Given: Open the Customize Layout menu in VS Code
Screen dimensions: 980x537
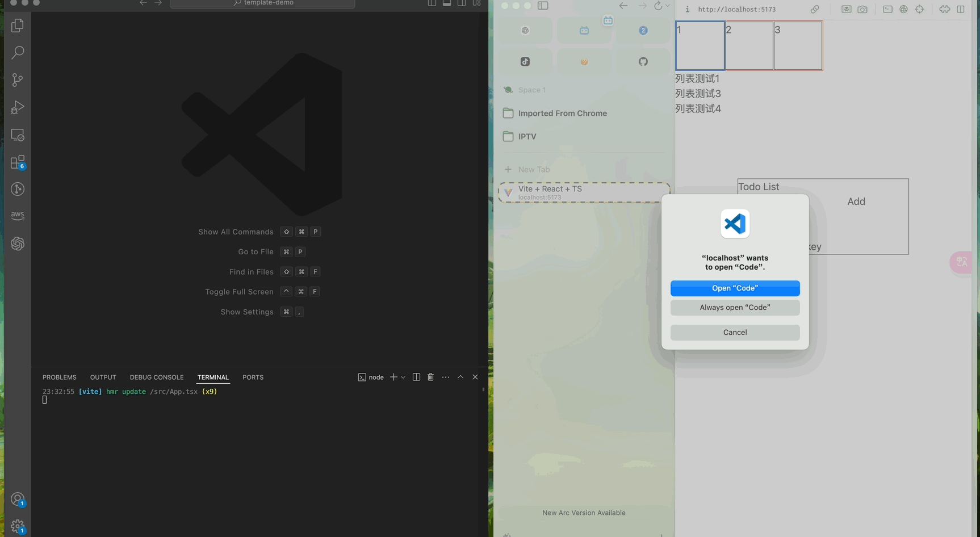Looking at the screenshot, I should click(x=476, y=3).
